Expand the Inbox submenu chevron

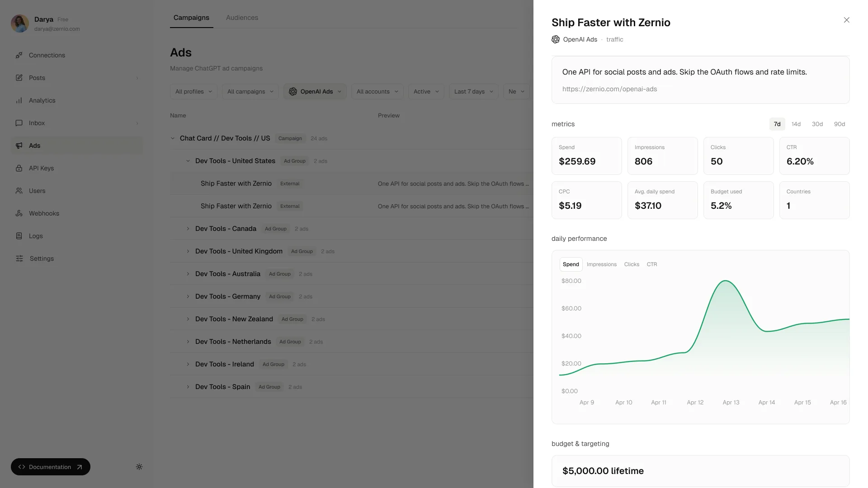[x=137, y=123]
